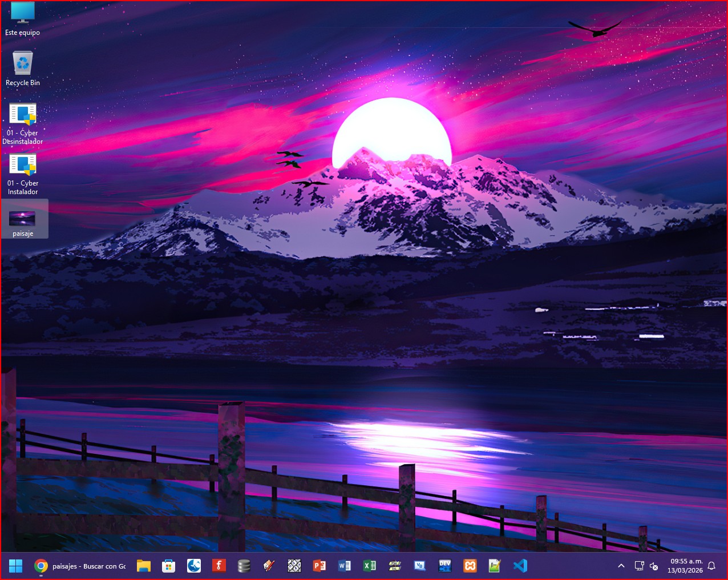728x580 pixels.
Task: Select the paisaje image thumbnail on desktop
Action: (23, 219)
